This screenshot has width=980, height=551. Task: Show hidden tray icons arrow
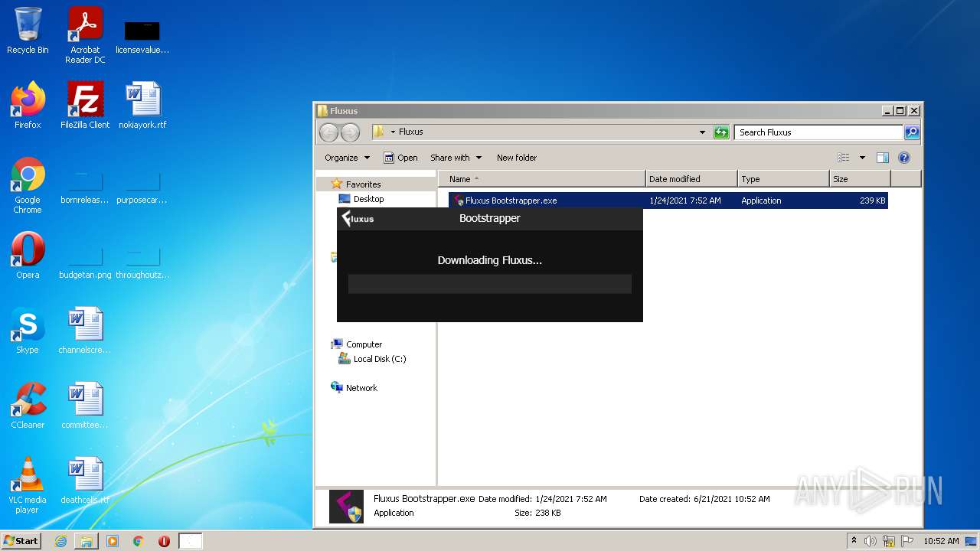854,541
